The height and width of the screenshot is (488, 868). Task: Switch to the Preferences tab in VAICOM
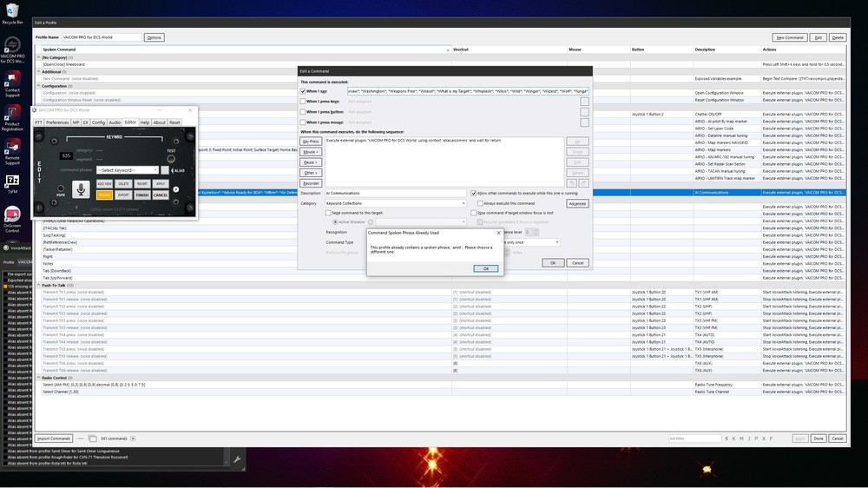click(57, 122)
